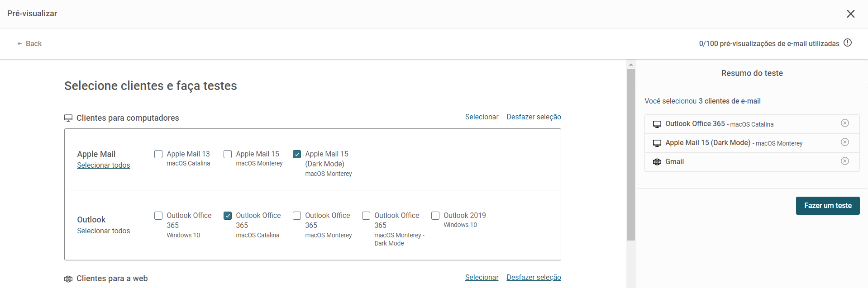Click the Selecione clientes e faça testes heading
The width and height of the screenshot is (868, 288).
tap(151, 86)
